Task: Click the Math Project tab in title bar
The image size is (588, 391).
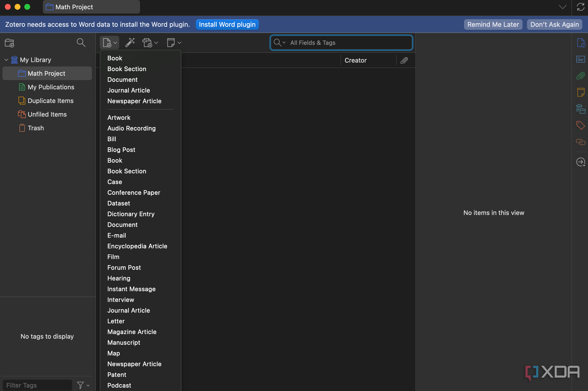Action: (91, 7)
